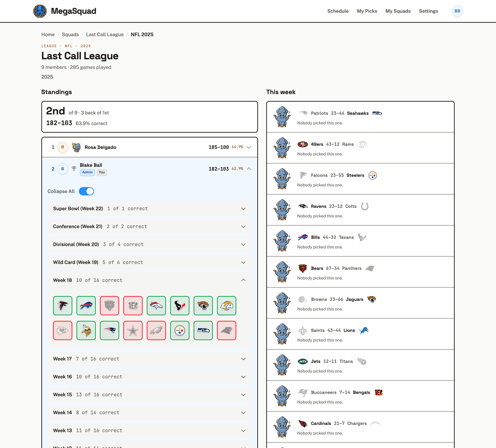The image size is (496, 448).
Task: Click the Texans pick tile in Week 18
Action: [x=180, y=306]
